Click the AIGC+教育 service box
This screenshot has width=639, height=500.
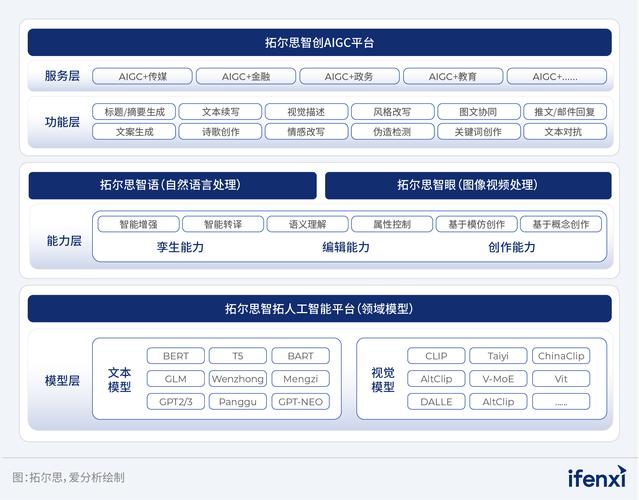pos(453,76)
